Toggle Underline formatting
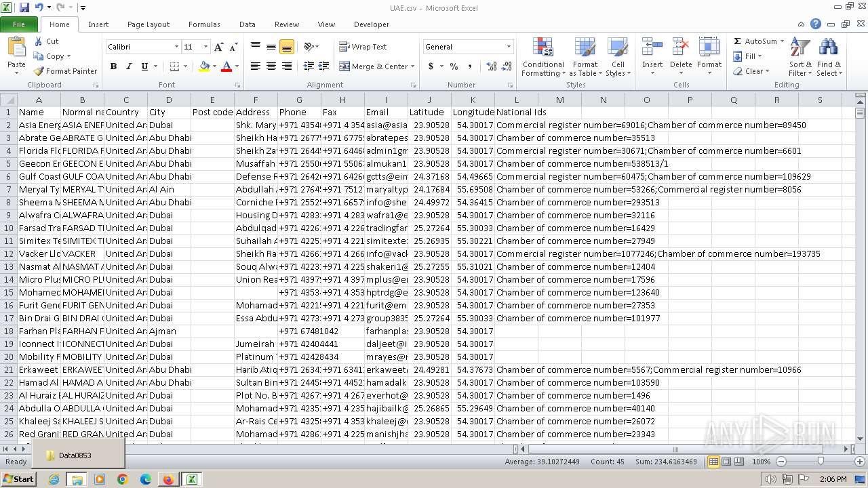 144,66
